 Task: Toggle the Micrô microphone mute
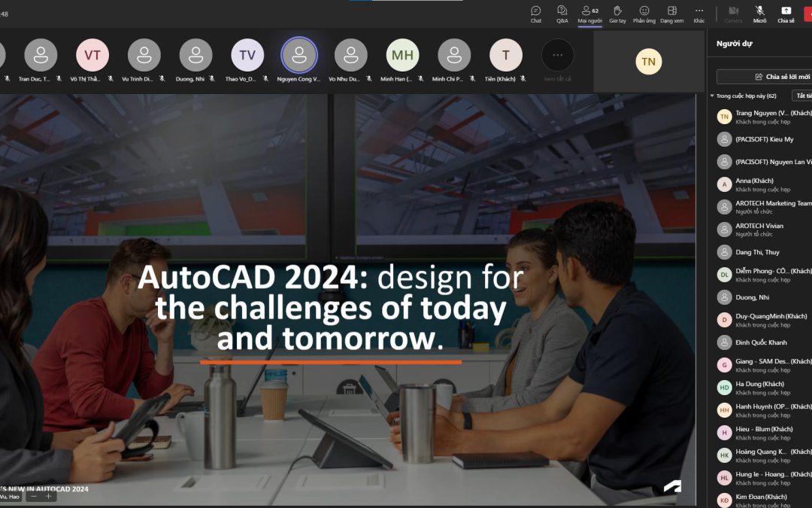point(759,14)
